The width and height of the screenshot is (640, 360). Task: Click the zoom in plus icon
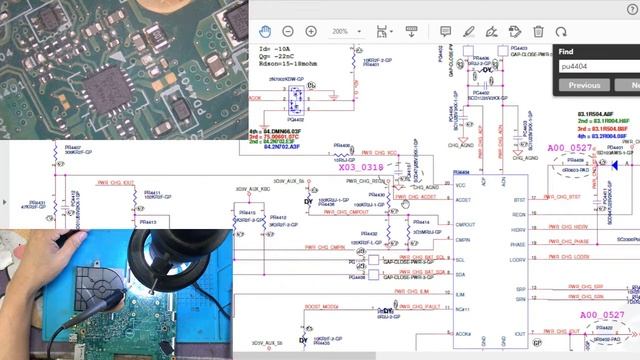coord(311,31)
